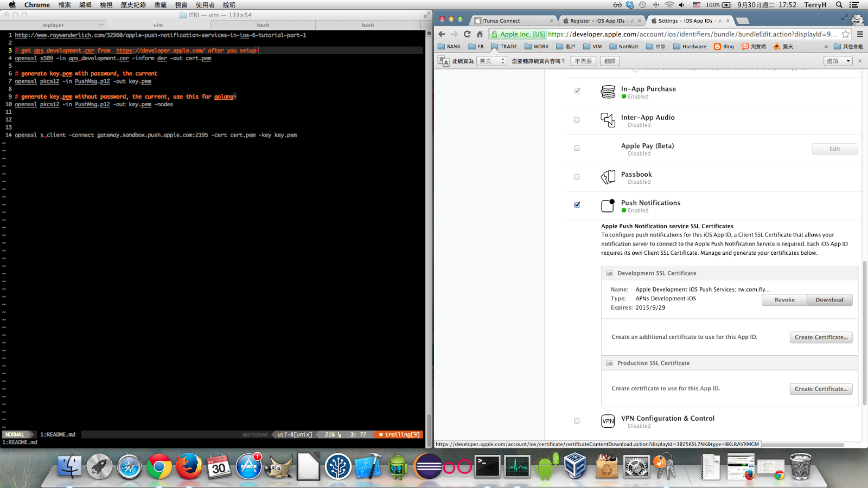The height and width of the screenshot is (488, 868).
Task: Launch GIMP from the Dock
Action: pos(278,466)
